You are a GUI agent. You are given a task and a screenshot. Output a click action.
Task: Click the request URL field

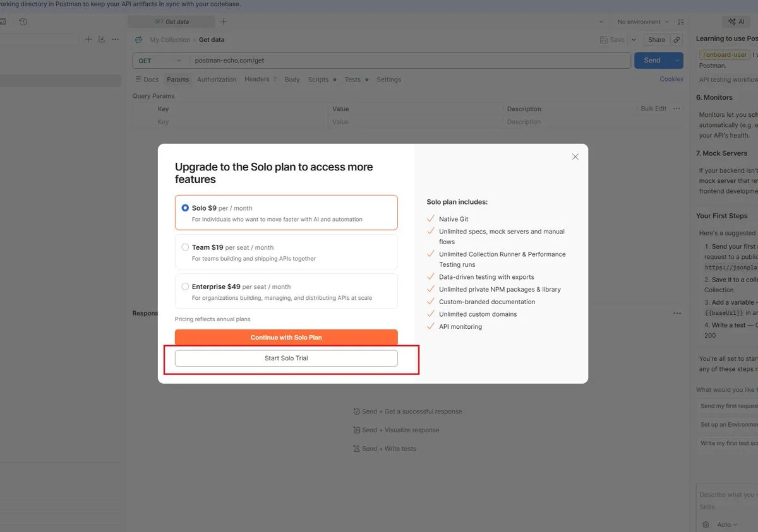[410, 61]
